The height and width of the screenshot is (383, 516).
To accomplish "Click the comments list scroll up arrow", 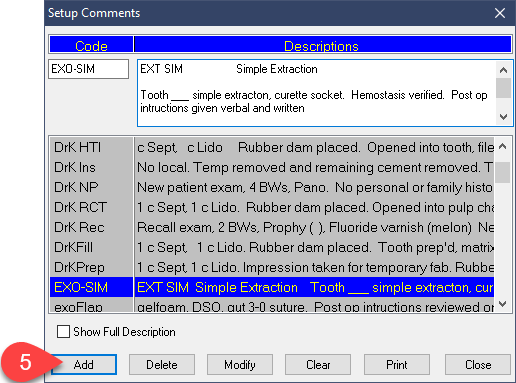I will [503, 146].
